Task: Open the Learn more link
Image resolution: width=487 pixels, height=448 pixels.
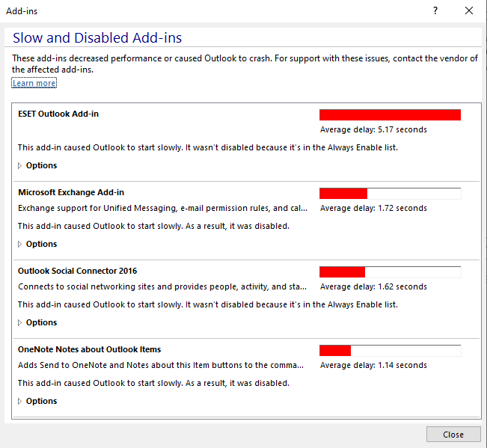Action: 34,83
